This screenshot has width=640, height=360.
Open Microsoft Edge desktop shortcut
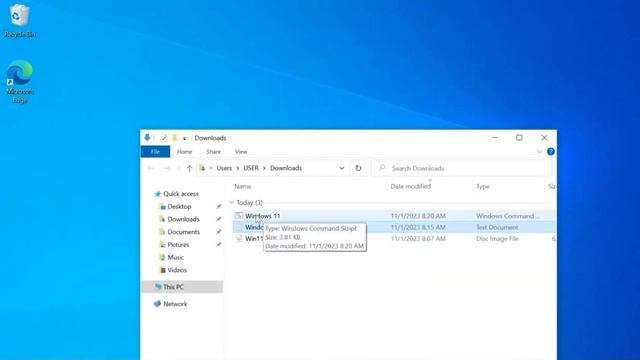click(x=20, y=82)
